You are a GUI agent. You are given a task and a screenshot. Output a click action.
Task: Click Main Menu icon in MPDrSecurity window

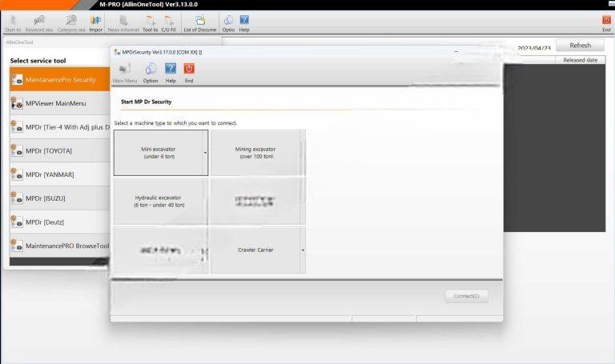(x=125, y=73)
